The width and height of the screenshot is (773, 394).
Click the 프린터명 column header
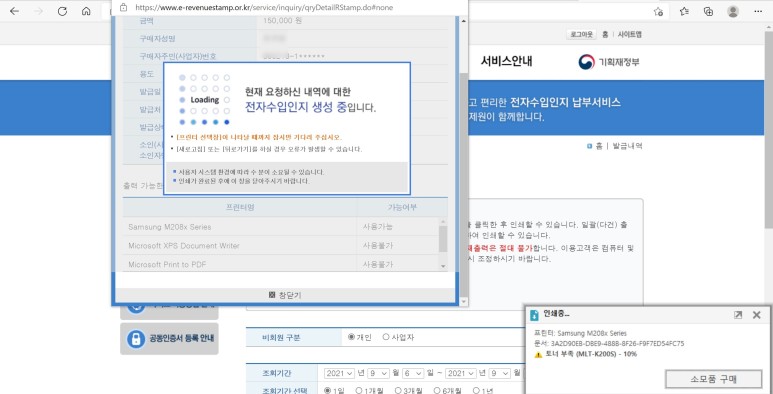click(240, 207)
